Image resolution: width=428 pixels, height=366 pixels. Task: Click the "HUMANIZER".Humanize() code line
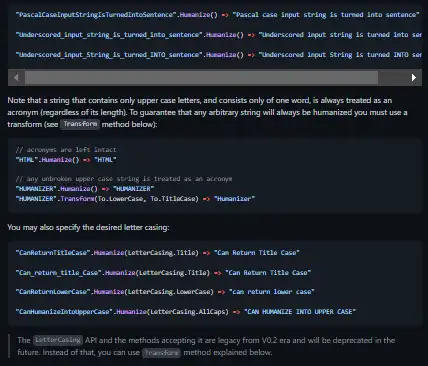coord(85,189)
